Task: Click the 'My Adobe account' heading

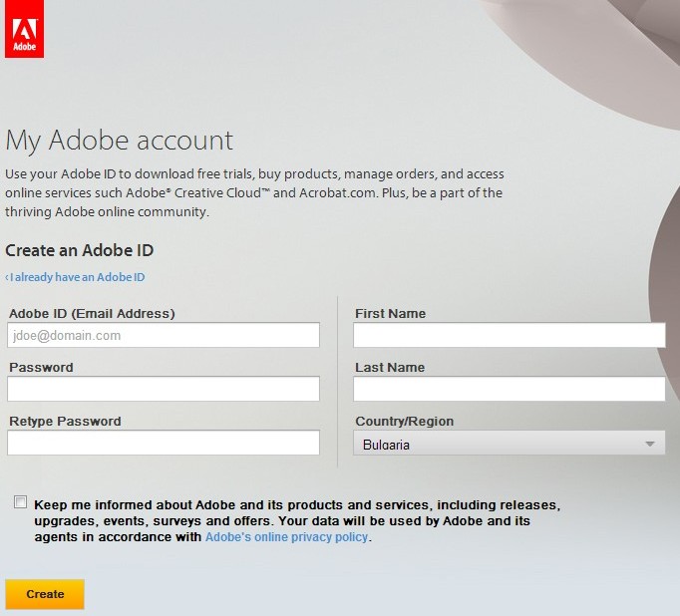Action: [x=120, y=141]
